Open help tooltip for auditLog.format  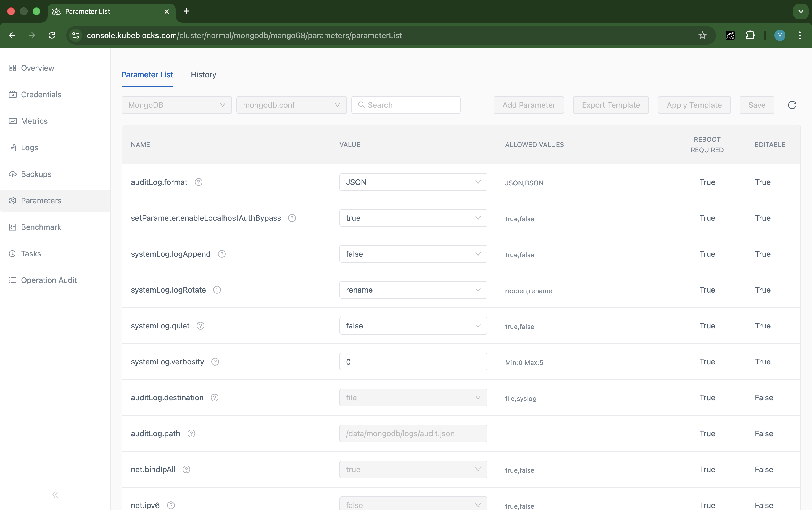pyautogui.click(x=198, y=182)
